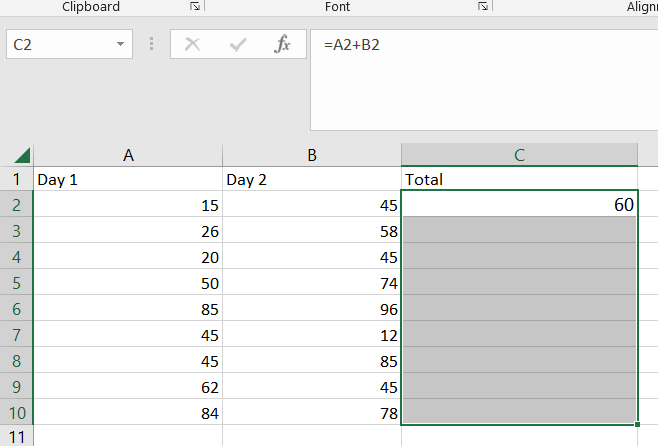Screen dimensions: 658x446
Task: Select column A header
Action: (128, 155)
